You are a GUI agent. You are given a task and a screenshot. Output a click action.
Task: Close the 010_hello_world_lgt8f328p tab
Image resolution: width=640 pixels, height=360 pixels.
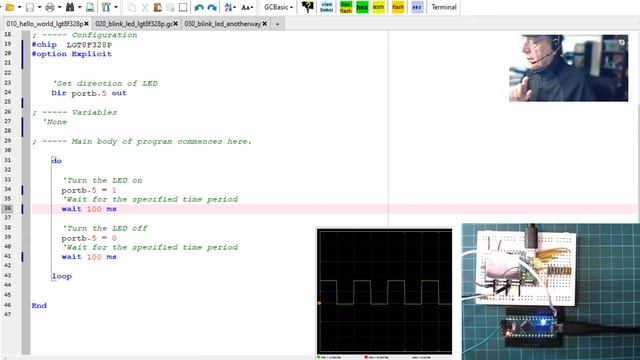click(x=86, y=24)
